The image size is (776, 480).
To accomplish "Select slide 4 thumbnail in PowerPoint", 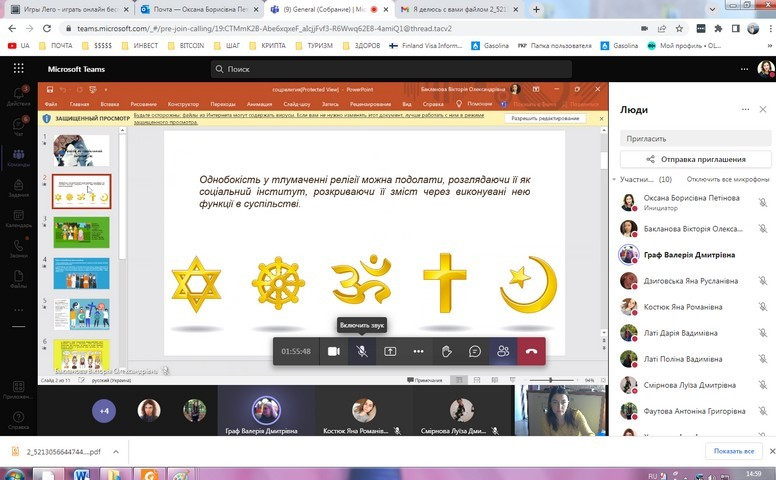I will pyautogui.click(x=81, y=273).
